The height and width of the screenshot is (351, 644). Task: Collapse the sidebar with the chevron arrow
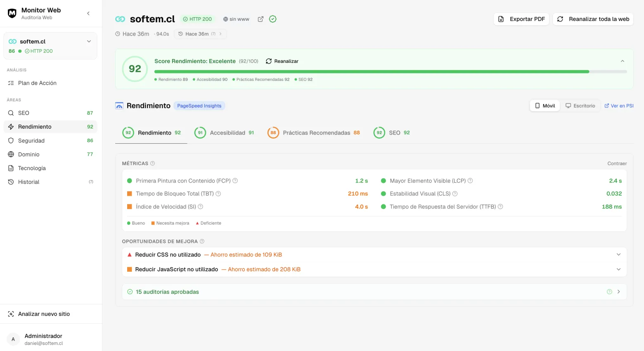[x=88, y=14]
